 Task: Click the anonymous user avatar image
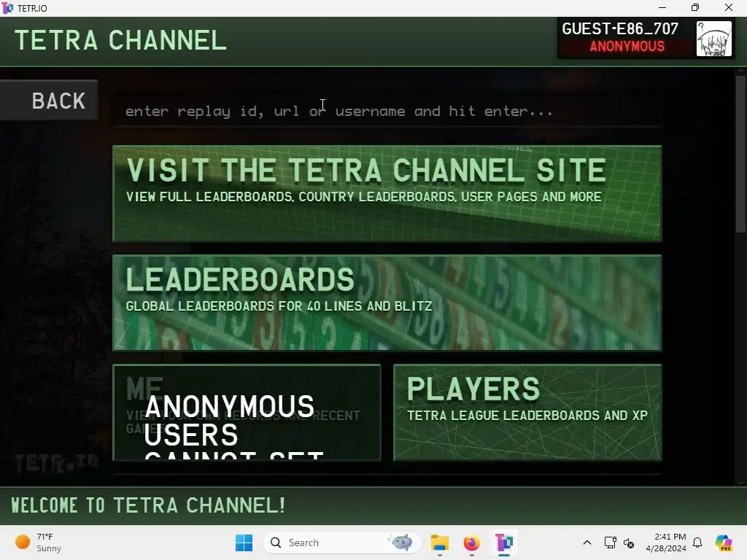click(x=713, y=39)
